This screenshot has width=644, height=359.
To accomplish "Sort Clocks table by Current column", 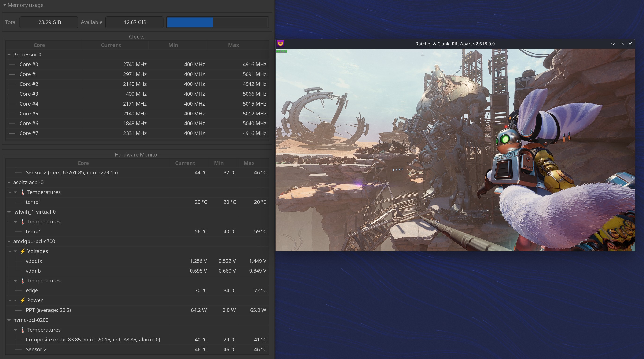I will click(111, 45).
